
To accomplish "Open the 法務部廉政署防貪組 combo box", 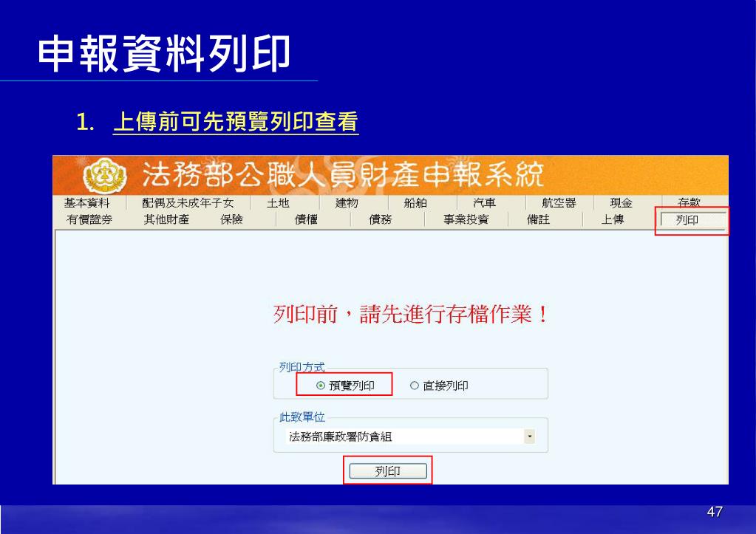I will pos(410,437).
